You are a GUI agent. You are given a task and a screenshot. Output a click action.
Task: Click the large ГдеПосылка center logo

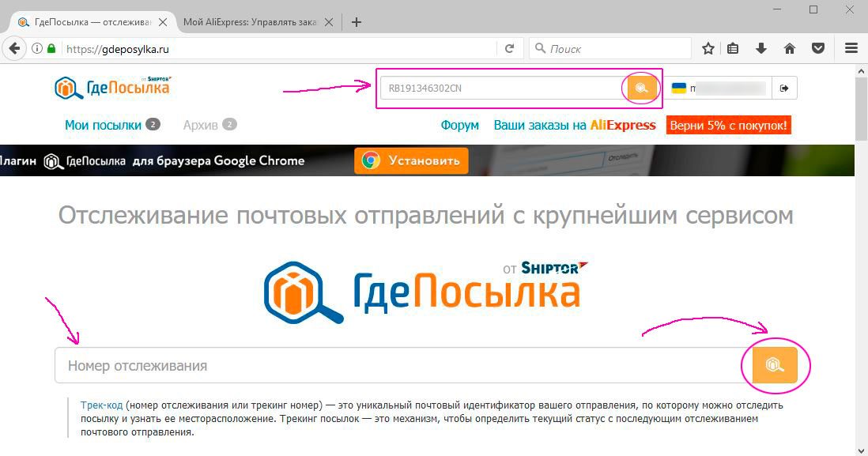tap(425, 292)
